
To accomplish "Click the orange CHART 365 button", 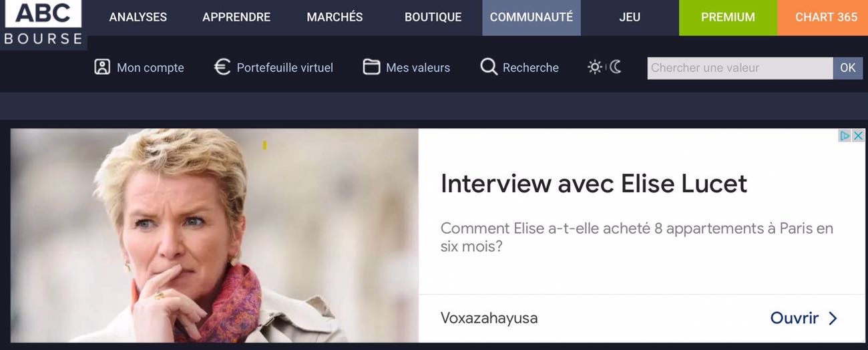I will click(x=826, y=17).
